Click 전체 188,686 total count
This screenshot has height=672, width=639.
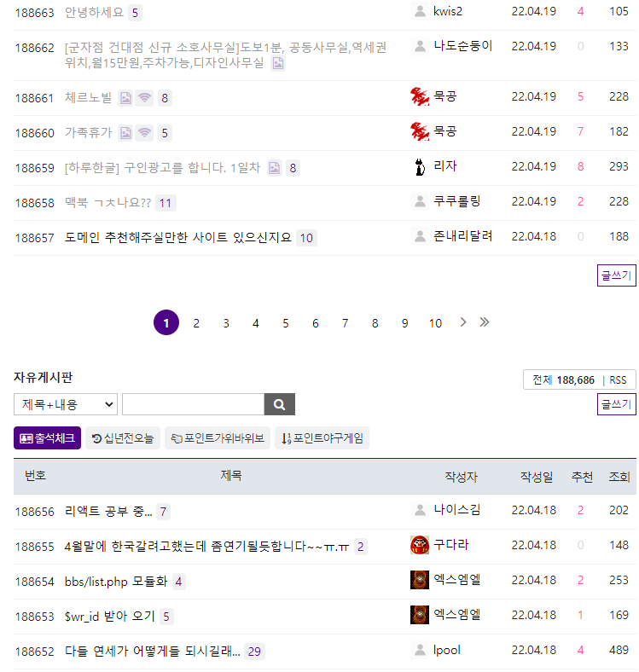pyautogui.click(x=564, y=380)
